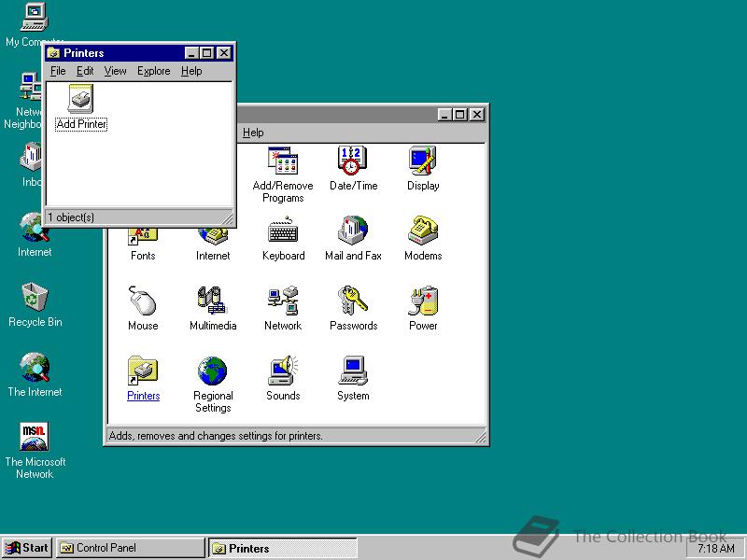This screenshot has height=560, width=747.
Task: Open the Regional Settings globe icon
Action: tap(213, 371)
